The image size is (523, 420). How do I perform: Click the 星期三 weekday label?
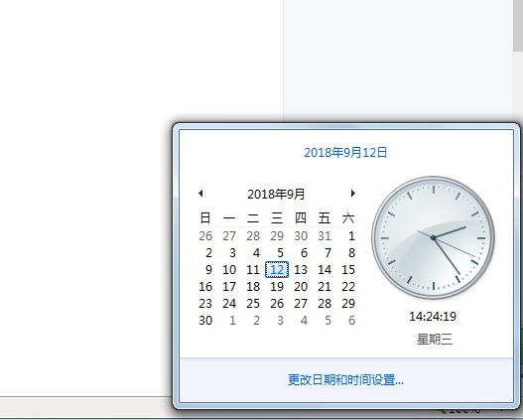[x=435, y=340]
